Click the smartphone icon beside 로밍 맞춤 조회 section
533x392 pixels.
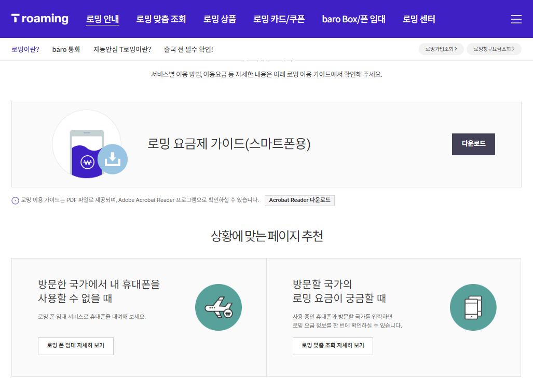tap(473, 307)
